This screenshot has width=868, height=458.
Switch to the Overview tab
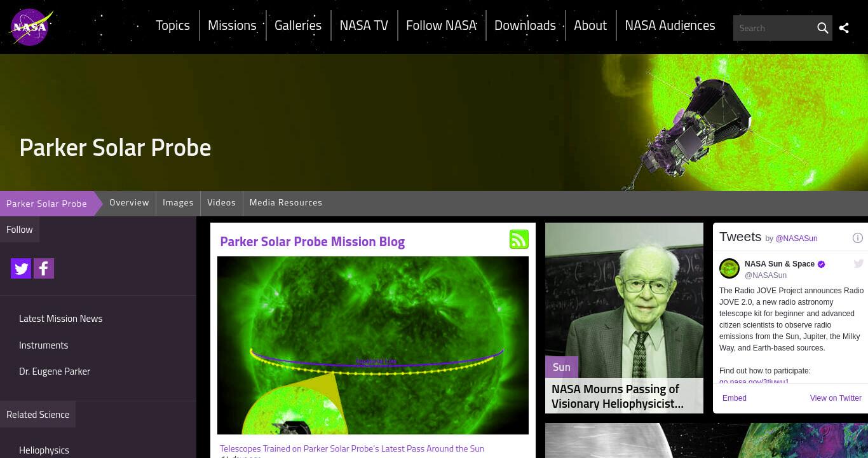click(x=129, y=202)
